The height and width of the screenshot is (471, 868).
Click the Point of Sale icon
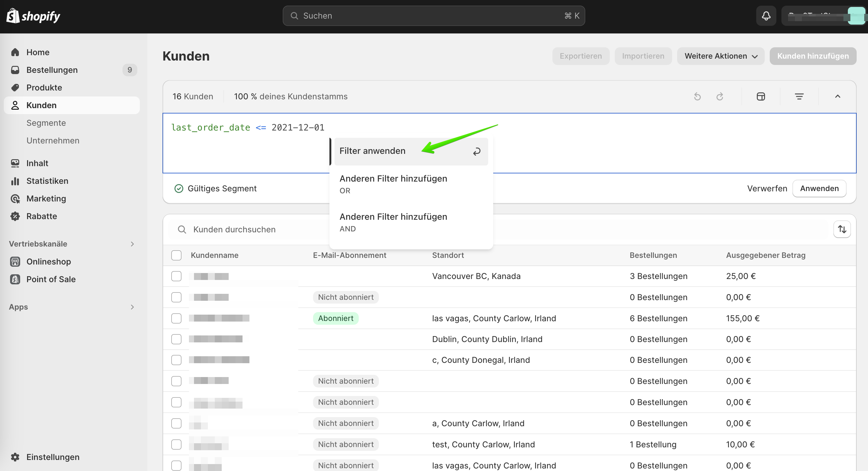coord(15,279)
